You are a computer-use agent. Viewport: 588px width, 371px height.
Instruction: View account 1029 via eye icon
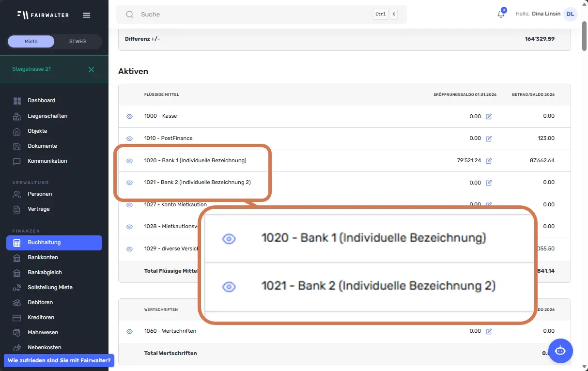pyautogui.click(x=129, y=249)
